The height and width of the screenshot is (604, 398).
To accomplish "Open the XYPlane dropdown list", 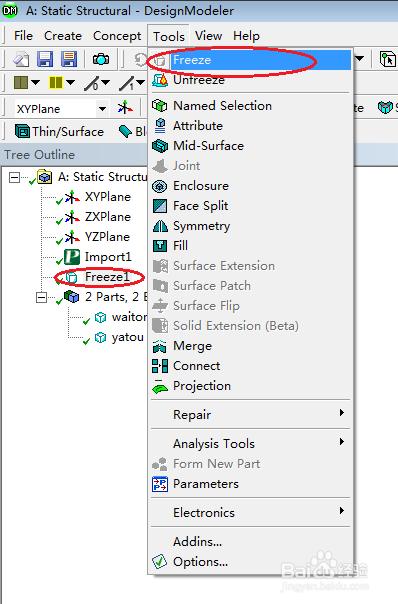I will 102,109.
